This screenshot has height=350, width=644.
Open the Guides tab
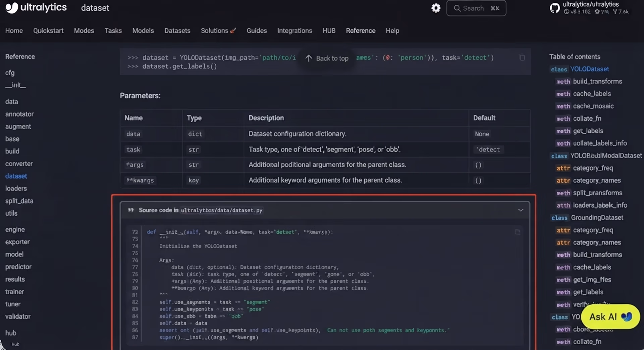257,31
